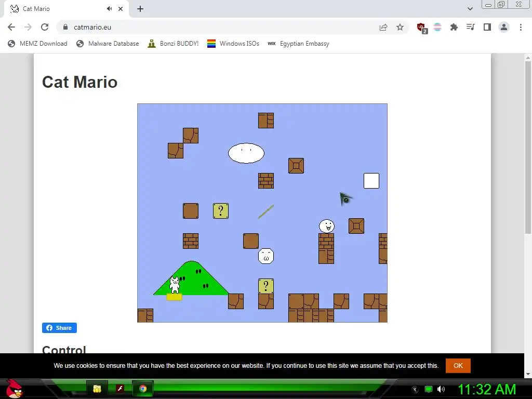Accept cookies with the OK button

[458, 365]
